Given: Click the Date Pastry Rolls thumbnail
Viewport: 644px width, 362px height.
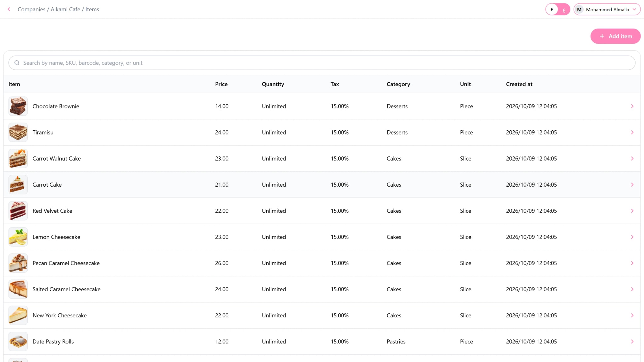Looking at the screenshot, I should [x=18, y=341].
